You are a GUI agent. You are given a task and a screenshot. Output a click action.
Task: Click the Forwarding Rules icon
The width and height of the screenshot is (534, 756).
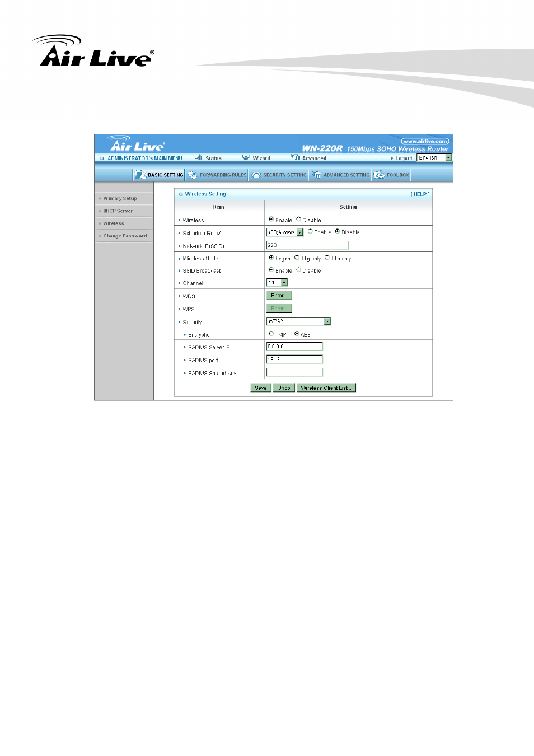tap(193, 175)
